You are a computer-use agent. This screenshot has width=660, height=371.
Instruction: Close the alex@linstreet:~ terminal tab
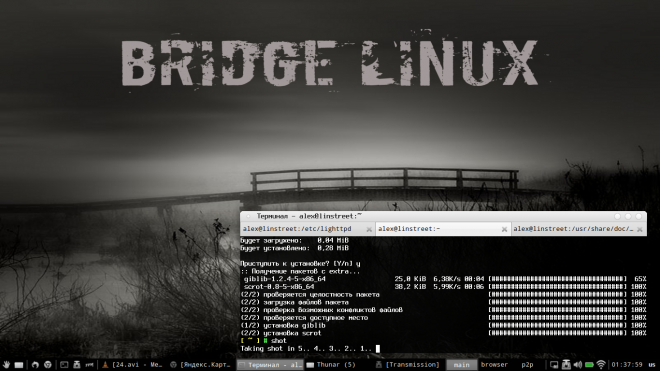coord(504,229)
